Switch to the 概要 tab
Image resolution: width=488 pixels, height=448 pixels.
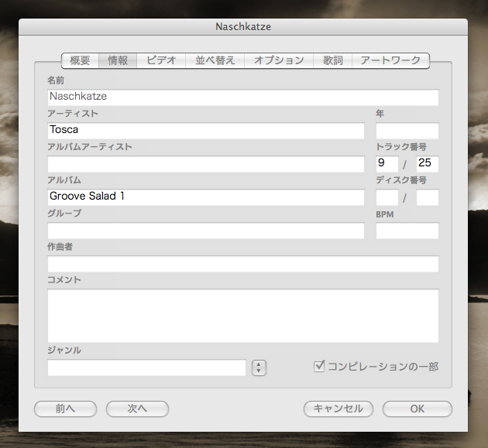tap(80, 60)
